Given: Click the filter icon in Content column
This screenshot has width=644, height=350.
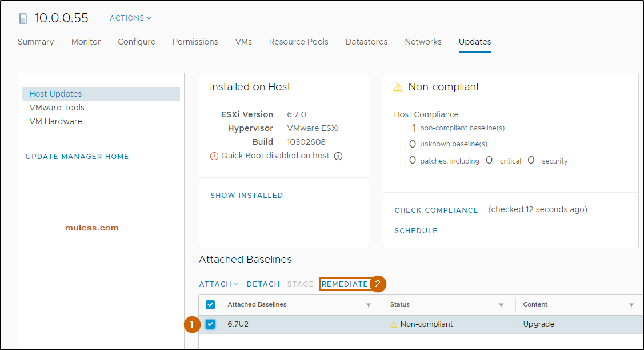Looking at the screenshot, I should pyautogui.click(x=631, y=305).
